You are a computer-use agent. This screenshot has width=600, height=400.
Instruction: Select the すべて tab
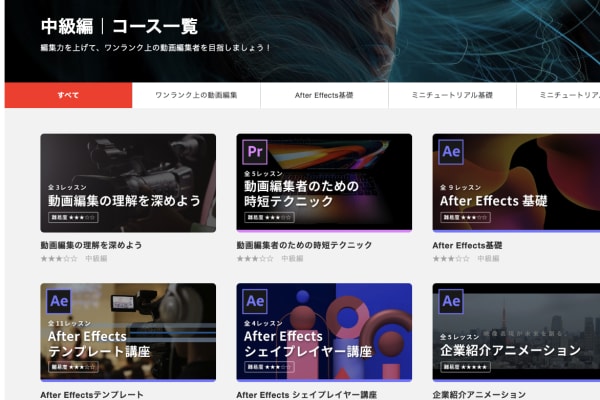68,95
